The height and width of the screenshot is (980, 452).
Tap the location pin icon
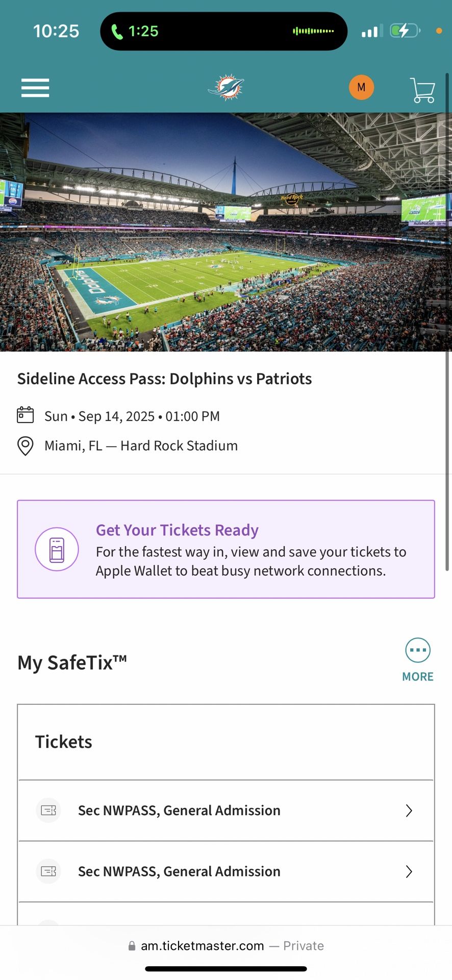(x=25, y=446)
